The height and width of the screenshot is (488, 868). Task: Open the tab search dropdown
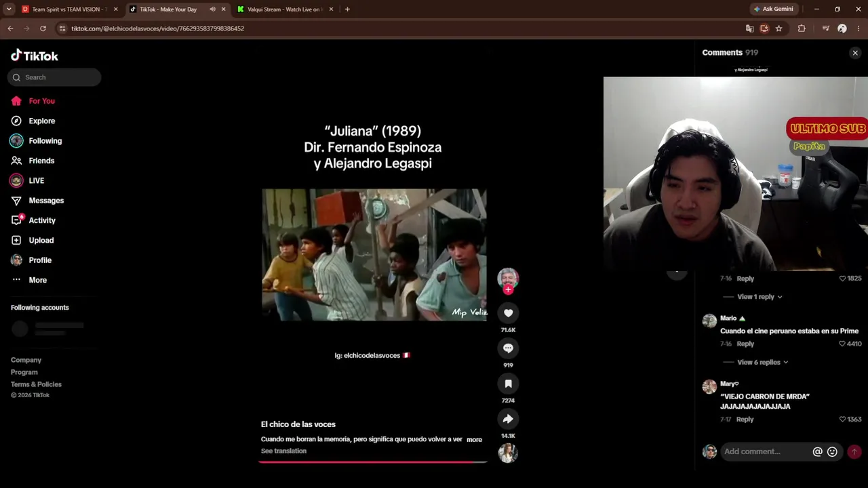pyautogui.click(x=9, y=9)
